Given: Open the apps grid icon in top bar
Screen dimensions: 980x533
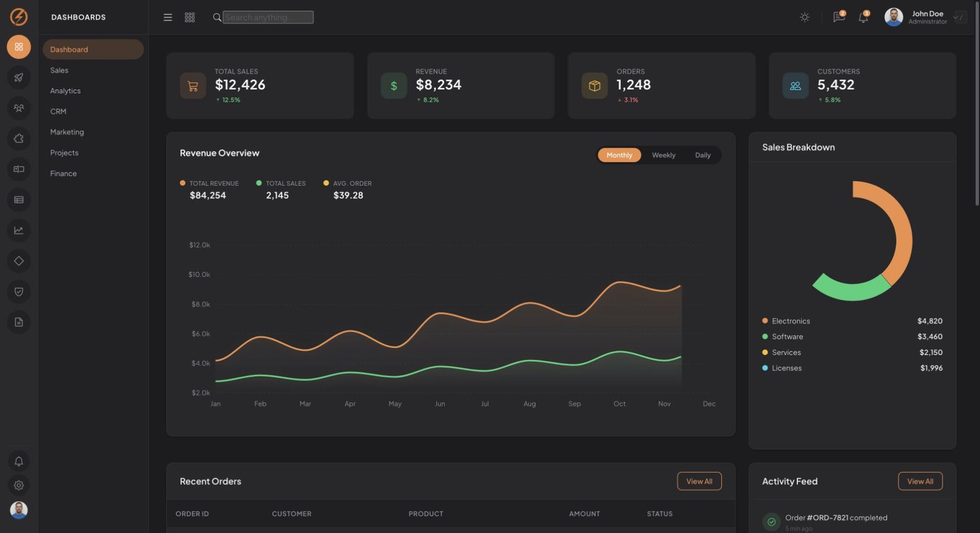Looking at the screenshot, I should 190,17.
